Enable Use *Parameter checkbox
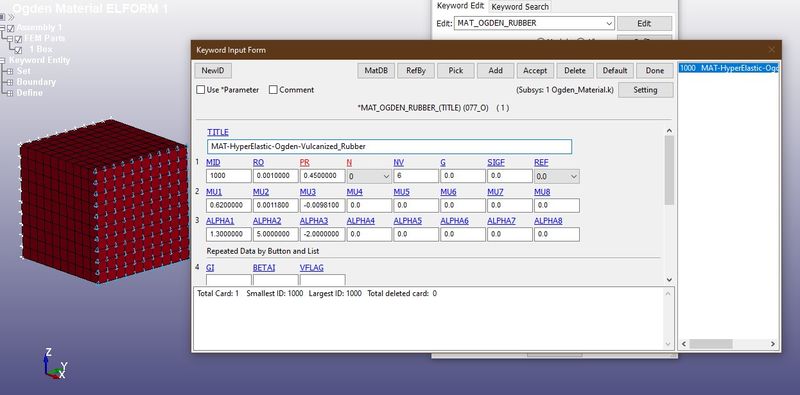This screenshot has height=395, width=800. pyautogui.click(x=201, y=90)
